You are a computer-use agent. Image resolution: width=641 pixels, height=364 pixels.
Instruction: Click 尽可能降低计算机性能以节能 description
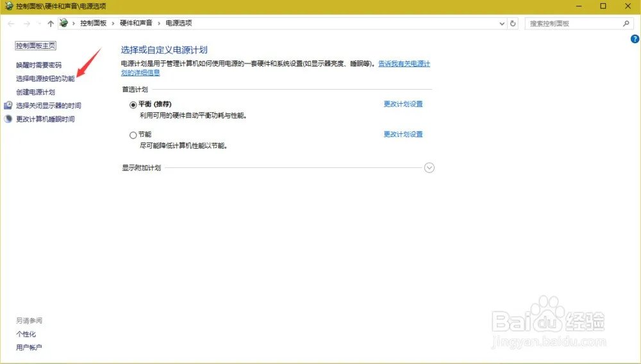(183, 146)
